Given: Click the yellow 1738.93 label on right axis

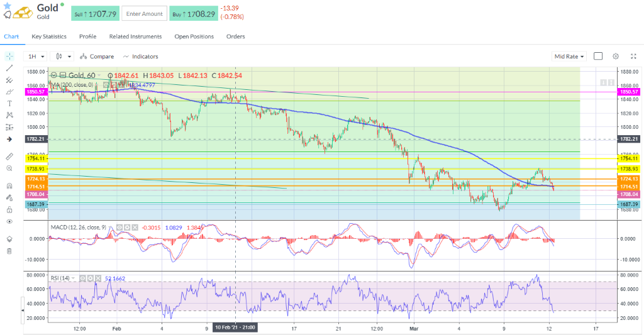Looking at the screenshot, I should pos(628,168).
